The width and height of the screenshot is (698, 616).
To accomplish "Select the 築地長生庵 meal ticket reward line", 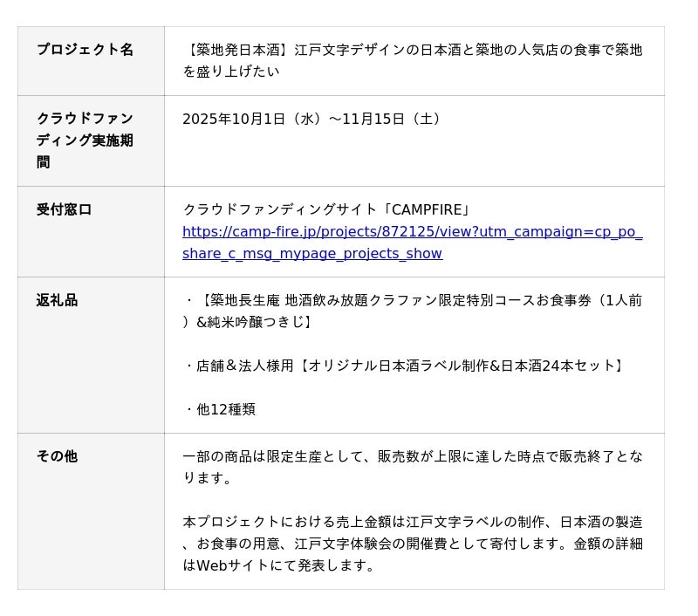I will point(412,300).
